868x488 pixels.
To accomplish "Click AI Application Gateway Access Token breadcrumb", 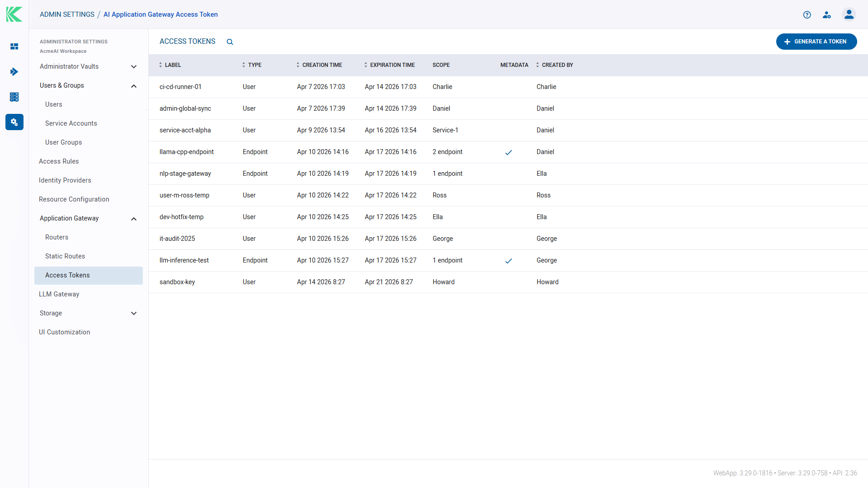I will (x=160, y=14).
